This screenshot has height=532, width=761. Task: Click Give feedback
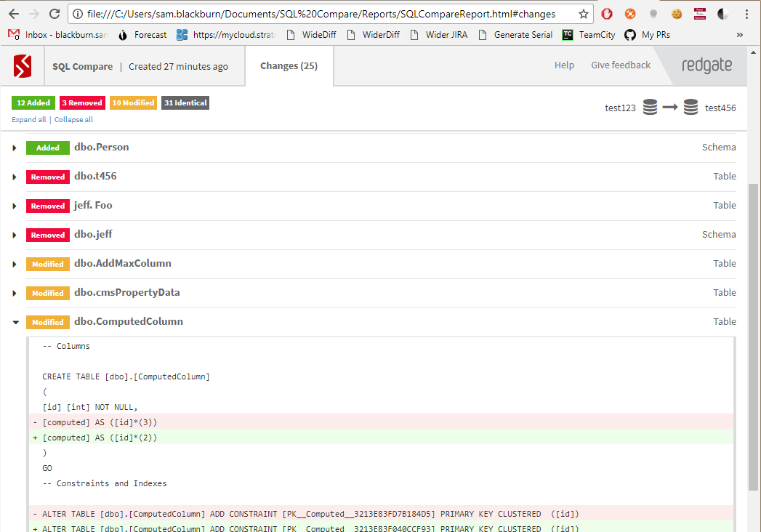pyautogui.click(x=620, y=65)
